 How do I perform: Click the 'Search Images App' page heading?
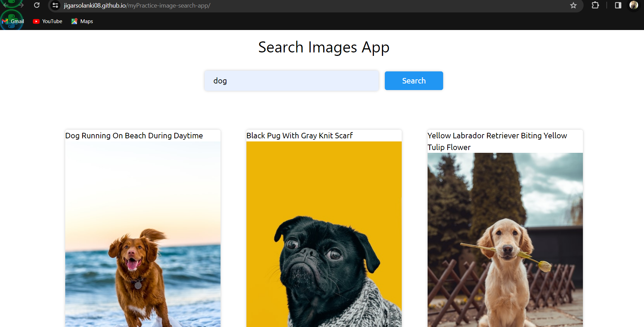[x=323, y=47]
